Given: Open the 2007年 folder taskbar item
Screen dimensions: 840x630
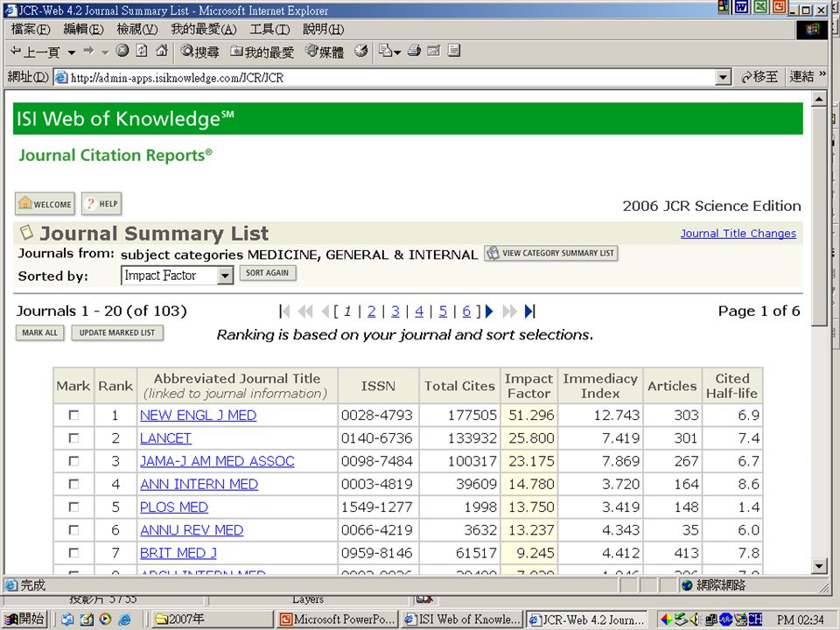Looking at the screenshot, I should 212,619.
